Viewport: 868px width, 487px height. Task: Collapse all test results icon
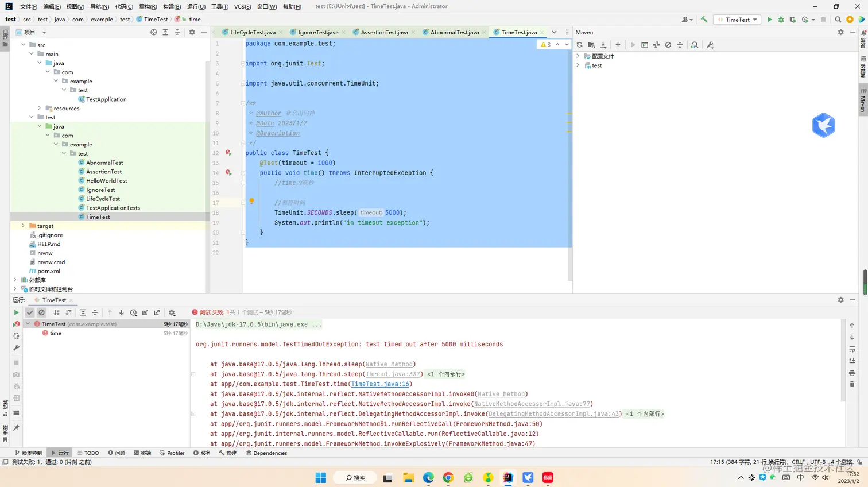pyautogui.click(x=95, y=312)
